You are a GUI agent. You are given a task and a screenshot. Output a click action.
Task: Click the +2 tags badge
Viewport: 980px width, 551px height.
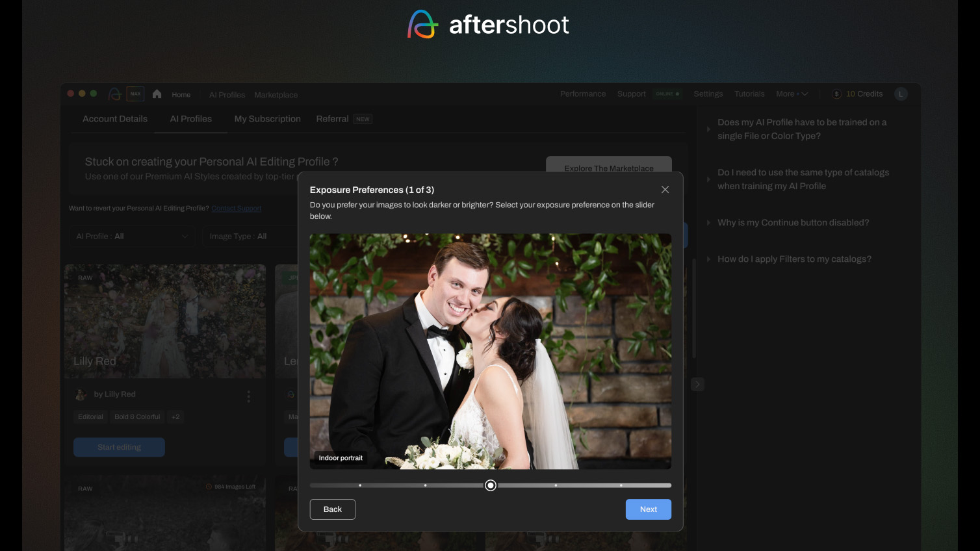pos(175,417)
